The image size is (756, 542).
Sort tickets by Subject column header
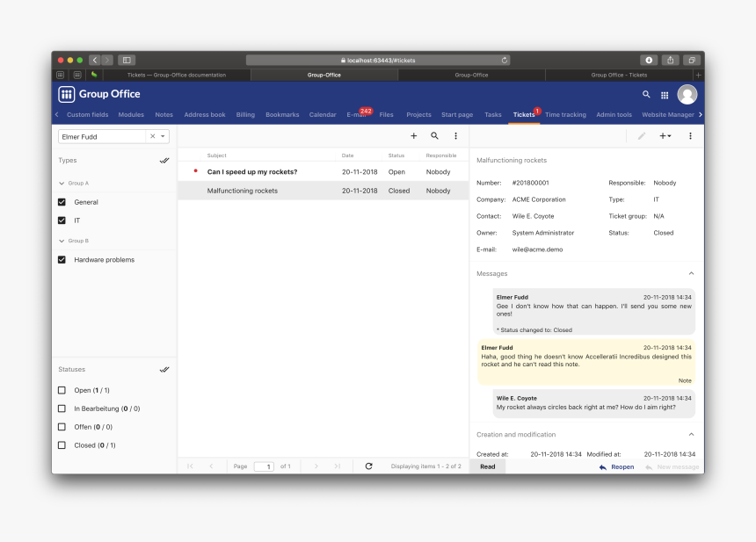tap(216, 155)
